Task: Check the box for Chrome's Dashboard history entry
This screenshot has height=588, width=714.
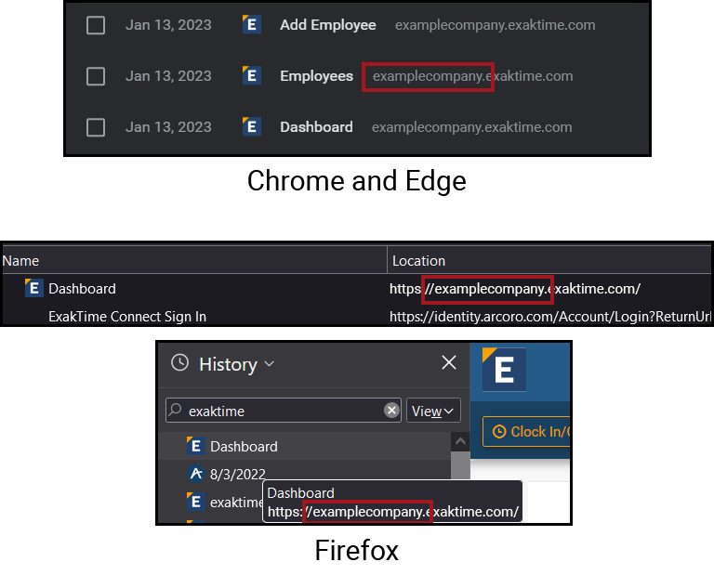Action: tap(96, 127)
